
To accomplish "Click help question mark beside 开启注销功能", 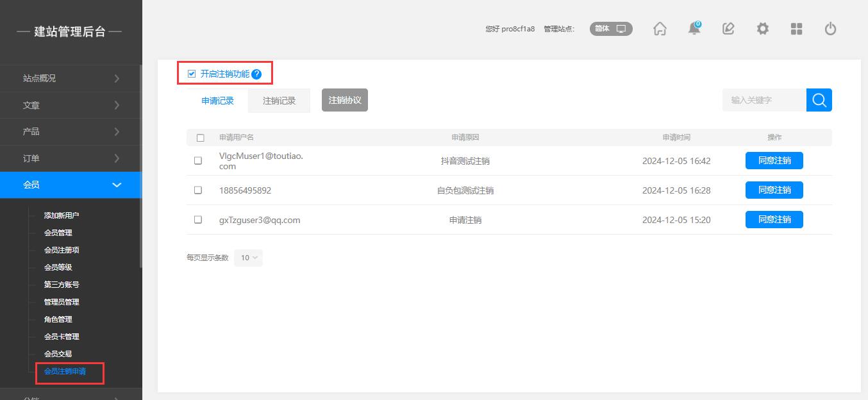I will [256, 74].
